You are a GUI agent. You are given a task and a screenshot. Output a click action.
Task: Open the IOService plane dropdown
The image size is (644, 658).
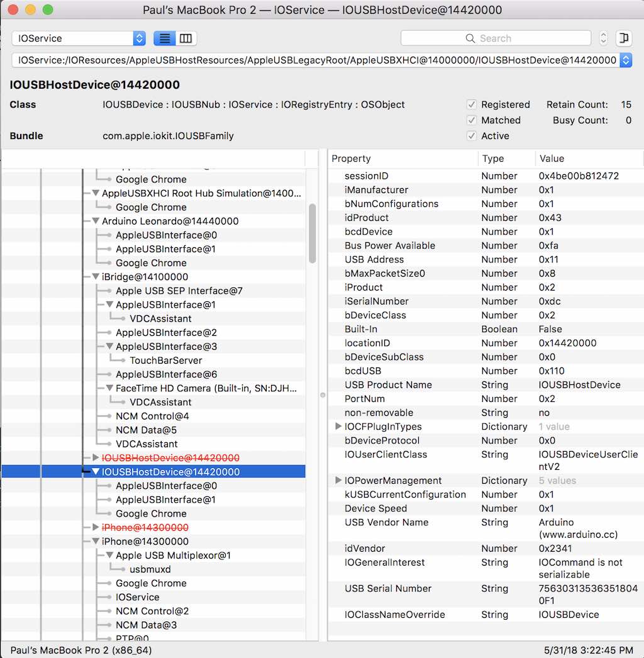click(x=79, y=38)
